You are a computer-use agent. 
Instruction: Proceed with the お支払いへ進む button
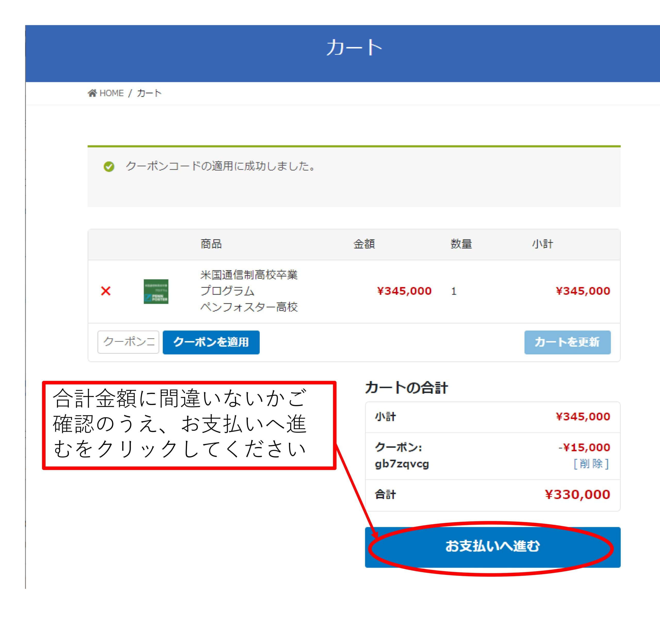(x=492, y=547)
